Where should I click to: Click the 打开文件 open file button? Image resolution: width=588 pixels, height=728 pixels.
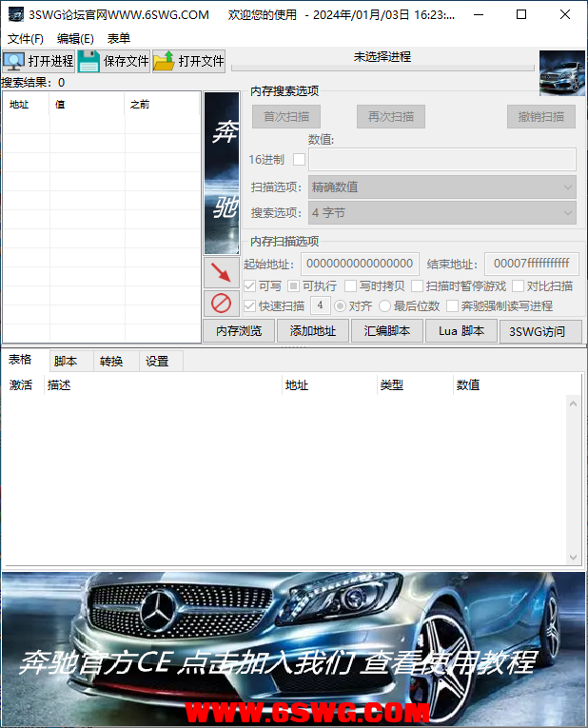point(189,61)
